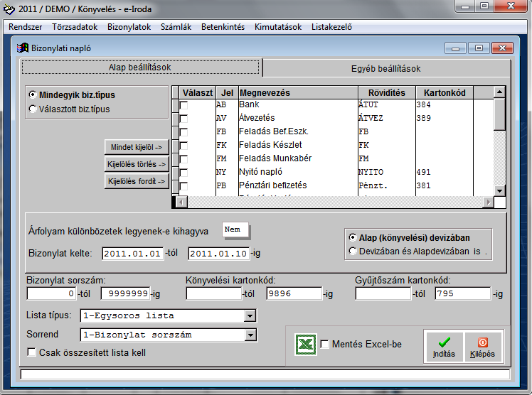
Task: Open the Lista típus dropdown
Action: (249, 316)
